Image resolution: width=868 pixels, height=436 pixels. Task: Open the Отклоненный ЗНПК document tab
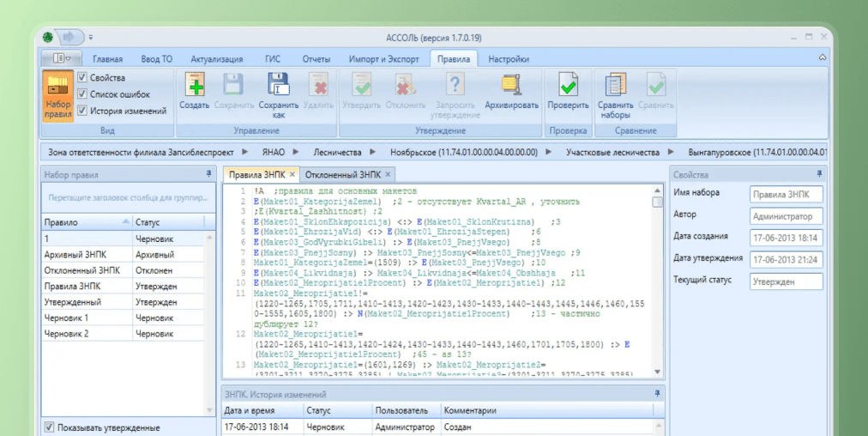[343, 174]
